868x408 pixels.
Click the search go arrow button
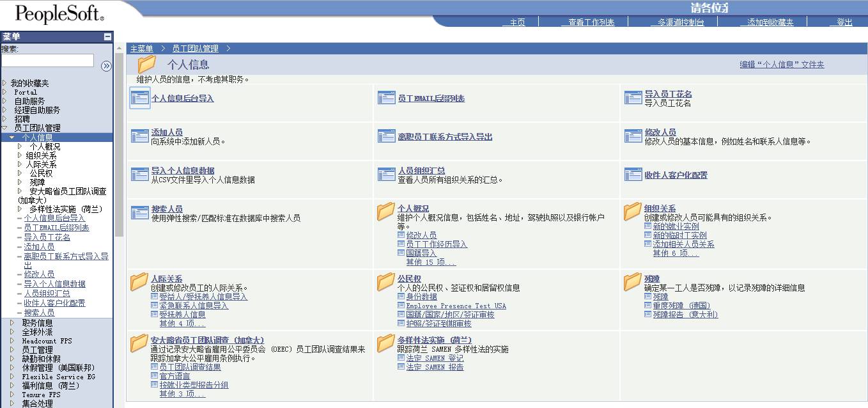[x=106, y=66]
